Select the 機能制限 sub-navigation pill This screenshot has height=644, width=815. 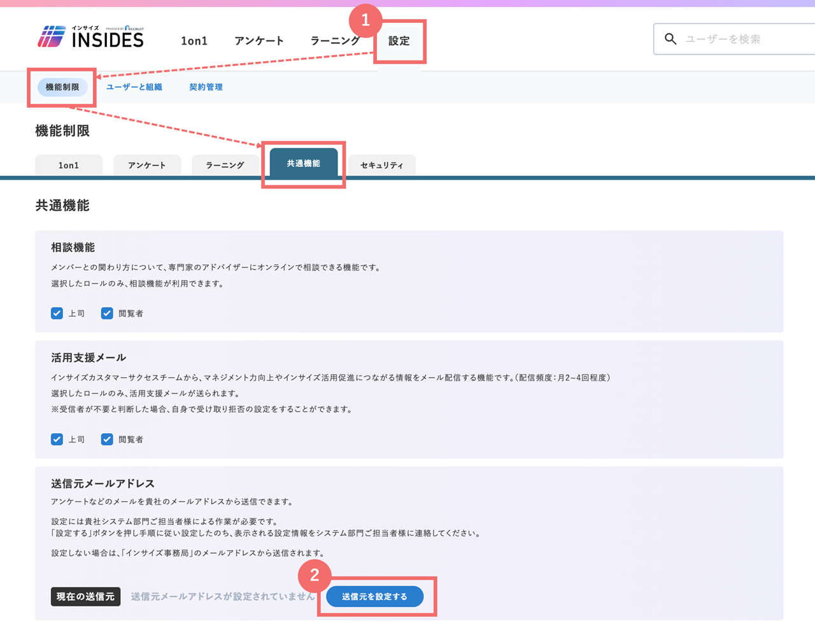point(62,87)
